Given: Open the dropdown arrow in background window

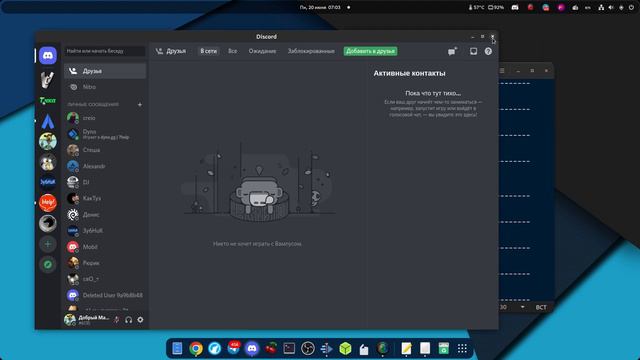Looking at the screenshot, I should 522,307.
